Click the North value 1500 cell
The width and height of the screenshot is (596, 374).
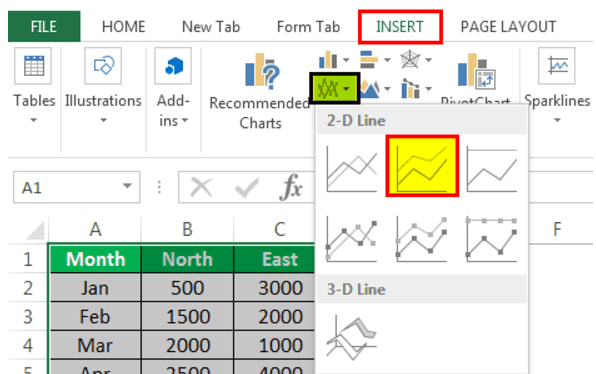click(x=187, y=316)
